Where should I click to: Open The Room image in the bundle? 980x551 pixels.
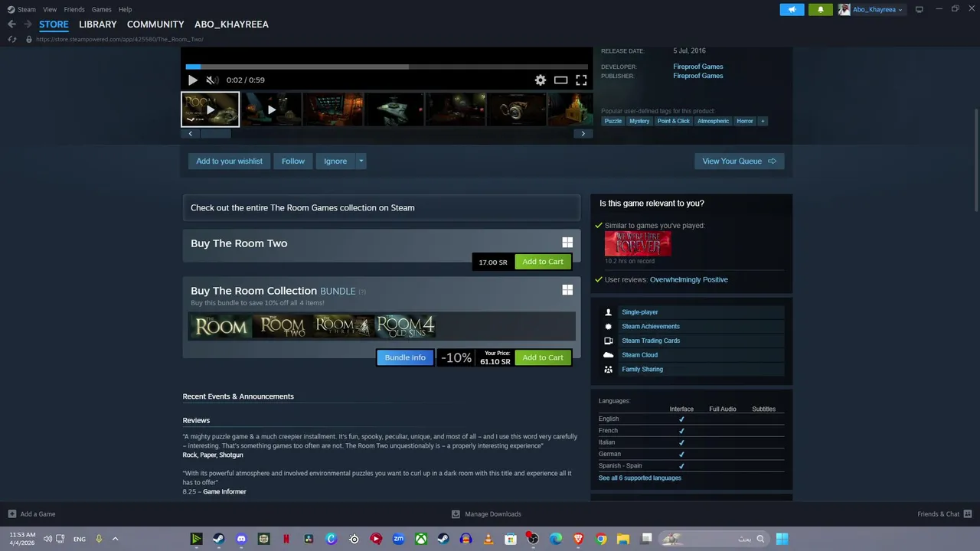pyautogui.click(x=221, y=326)
